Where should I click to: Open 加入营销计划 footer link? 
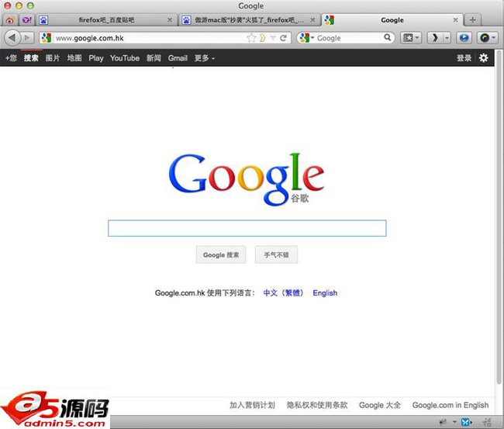coord(252,405)
